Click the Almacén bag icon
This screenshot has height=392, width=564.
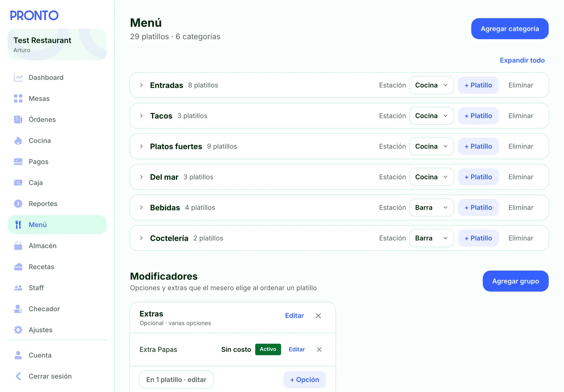coord(18,246)
